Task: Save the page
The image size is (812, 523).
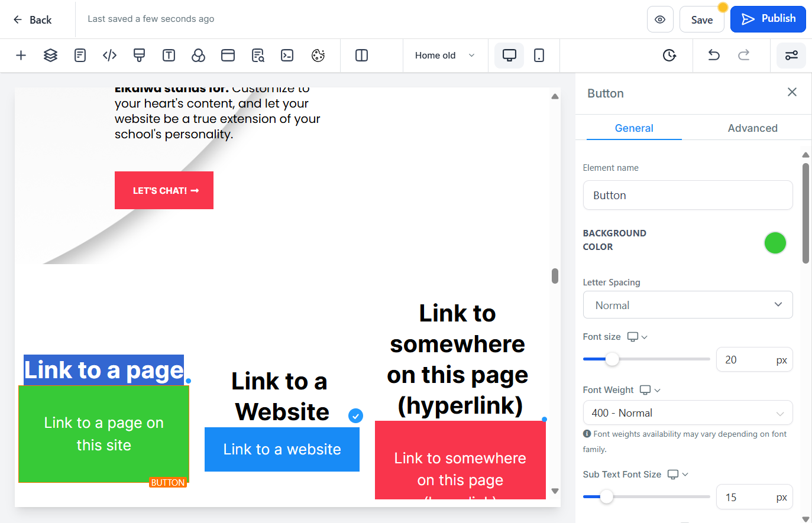Action: [702, 20]
